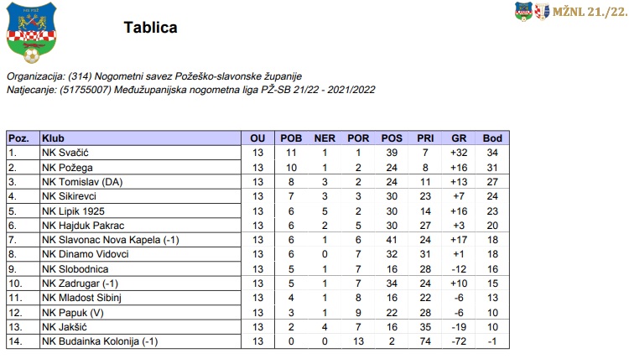
Task: Click the Natjecanje competition line text
Action: (191, 88)
